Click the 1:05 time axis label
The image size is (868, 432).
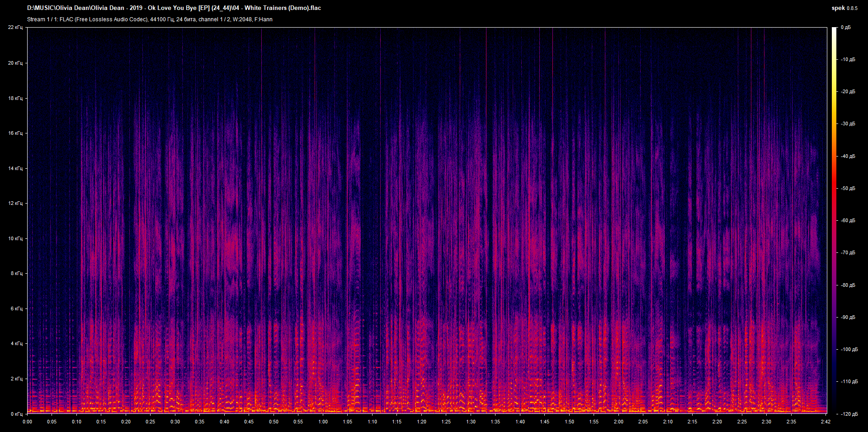[348, 422]
